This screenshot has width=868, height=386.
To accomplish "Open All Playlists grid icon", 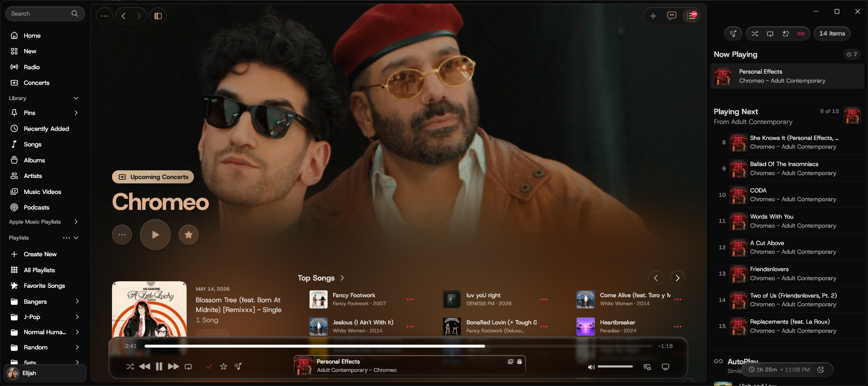I will click(x=14, y=270).
